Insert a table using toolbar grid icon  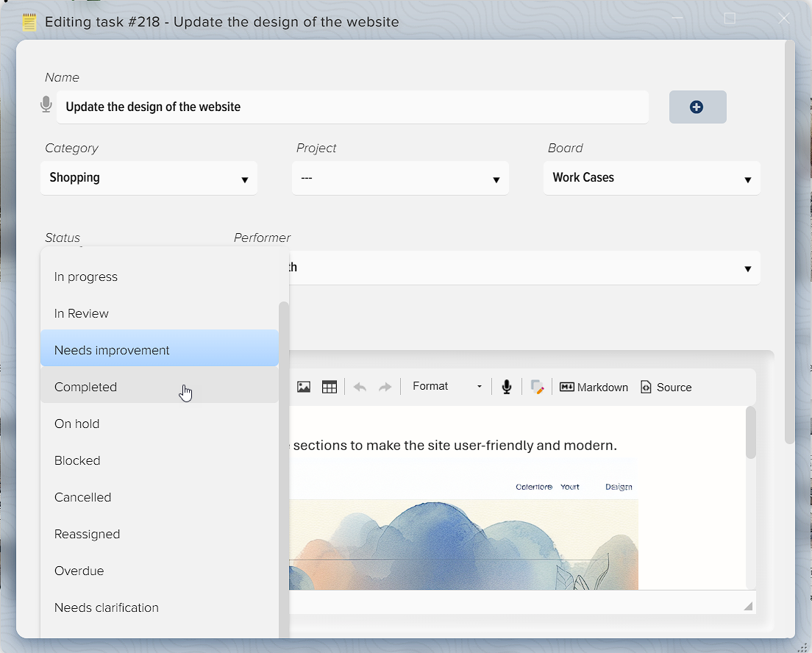(330, 387)
